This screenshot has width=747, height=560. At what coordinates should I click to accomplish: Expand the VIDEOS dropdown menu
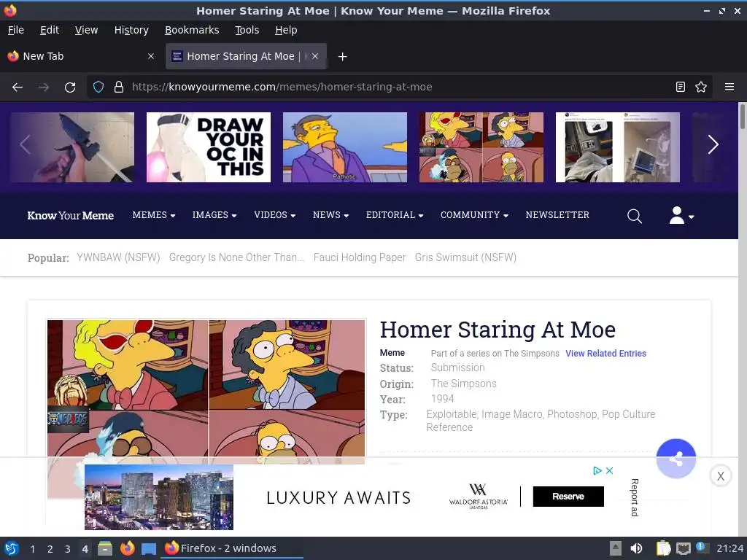point(274,215)
